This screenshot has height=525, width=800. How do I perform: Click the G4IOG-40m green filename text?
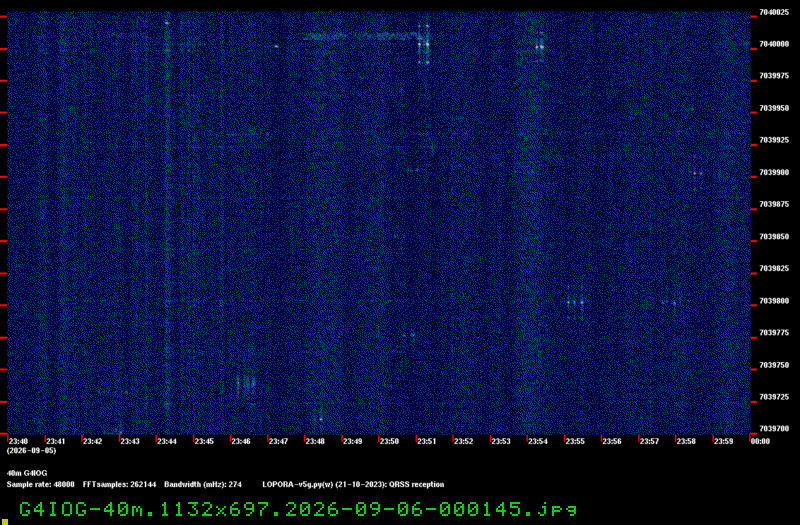[298, 509]
